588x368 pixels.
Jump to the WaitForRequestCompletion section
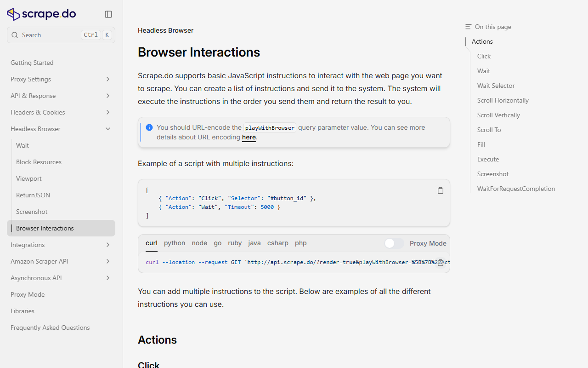pyautogui.click(x=516, y=189)
